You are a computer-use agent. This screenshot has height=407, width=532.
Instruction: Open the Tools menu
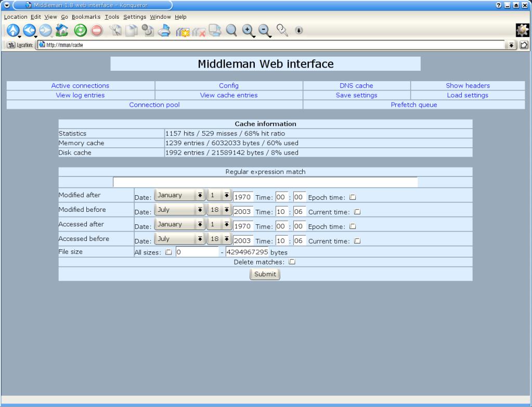click(x=112, y=17)
